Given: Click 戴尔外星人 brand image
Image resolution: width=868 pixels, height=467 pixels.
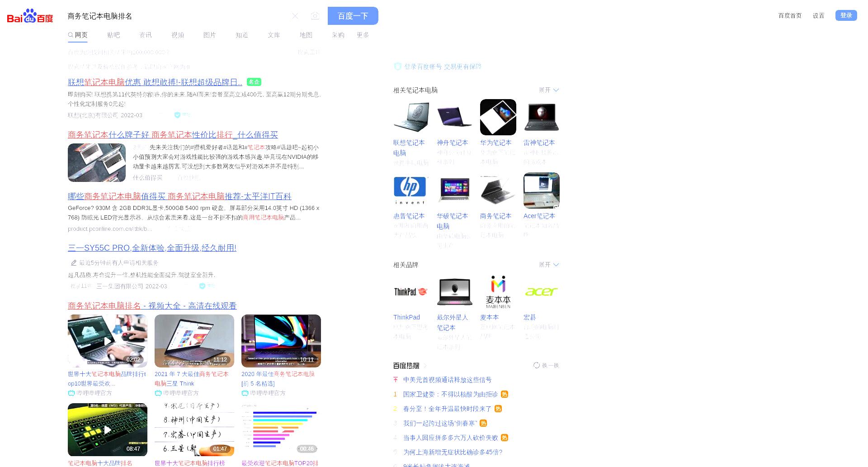Looking at the screenshot, I should (454, 292).
